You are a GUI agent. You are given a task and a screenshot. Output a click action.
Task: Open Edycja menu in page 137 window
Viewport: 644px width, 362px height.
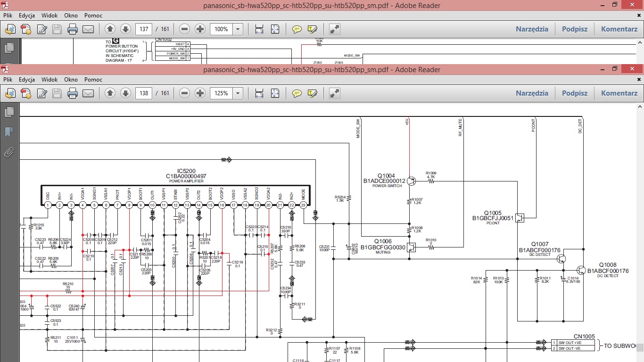(x=27, y=16)
